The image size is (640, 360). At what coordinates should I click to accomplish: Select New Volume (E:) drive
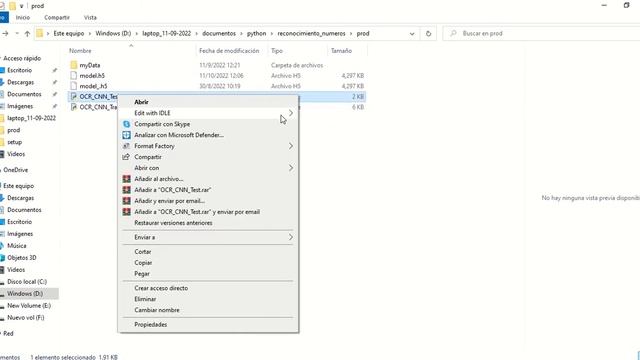(29, 305)
